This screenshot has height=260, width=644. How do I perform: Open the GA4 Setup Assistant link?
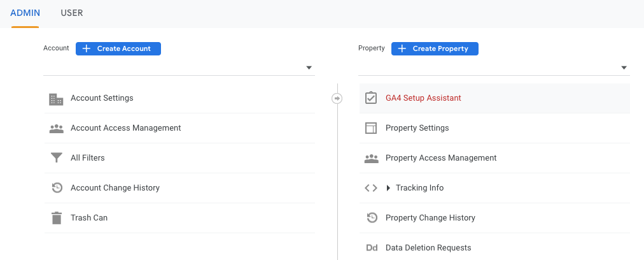tap(423, 98)
